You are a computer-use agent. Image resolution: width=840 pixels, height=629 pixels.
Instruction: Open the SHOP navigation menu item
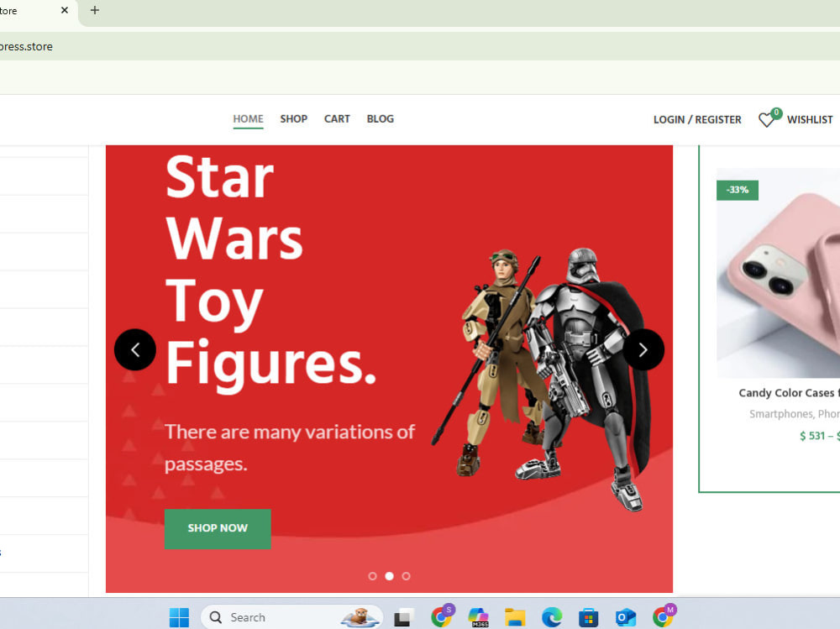(293, 119)
